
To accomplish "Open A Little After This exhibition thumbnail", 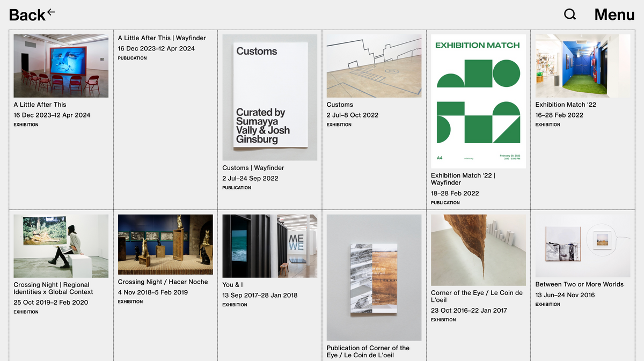I will pos(61,66).
